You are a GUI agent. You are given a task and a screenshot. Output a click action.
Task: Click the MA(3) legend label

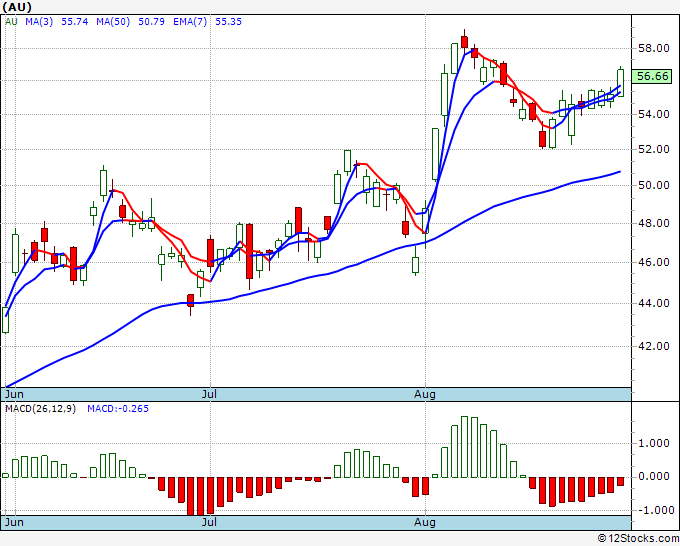pos(39,22)
